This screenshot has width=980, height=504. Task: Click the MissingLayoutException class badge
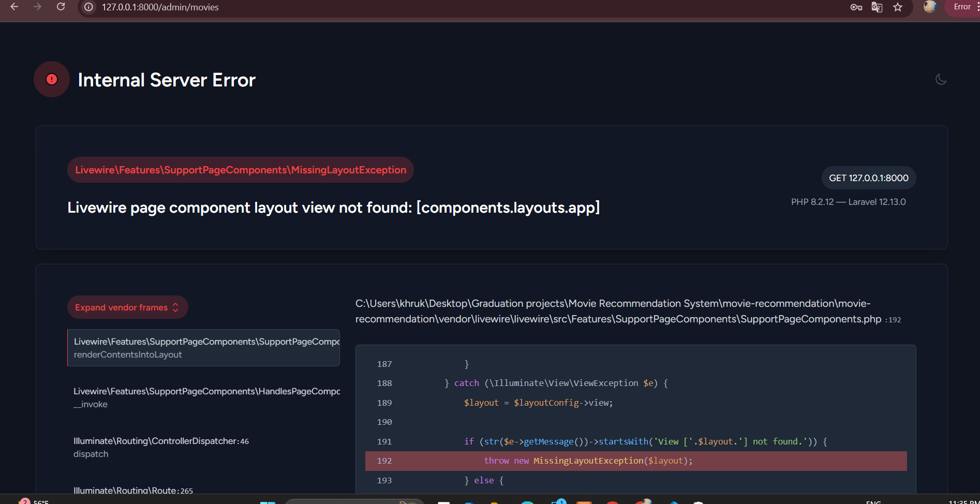tap(241, 170)
